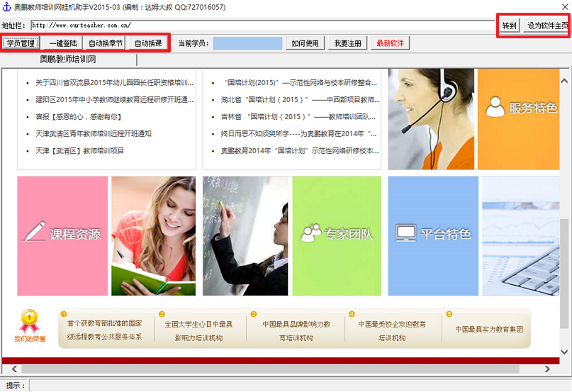
Task: Click the horizontal scrollbar thumb
Action: [x=270, y=369]
